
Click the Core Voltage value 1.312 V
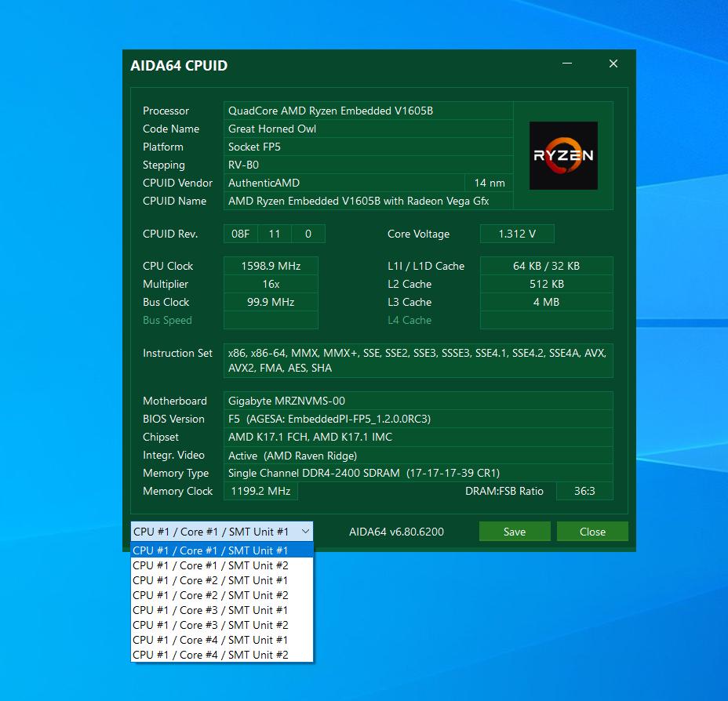517,234
